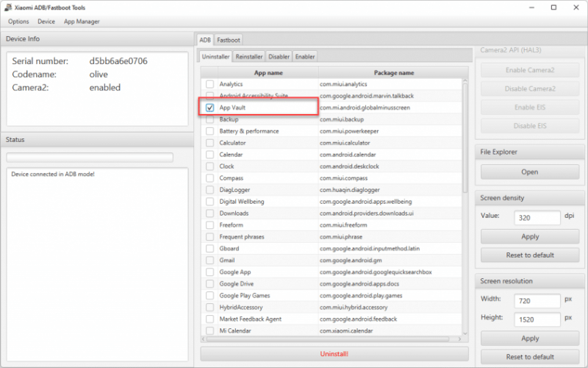Click the codename value olive
588x368 pixels.
click(98, 74)
